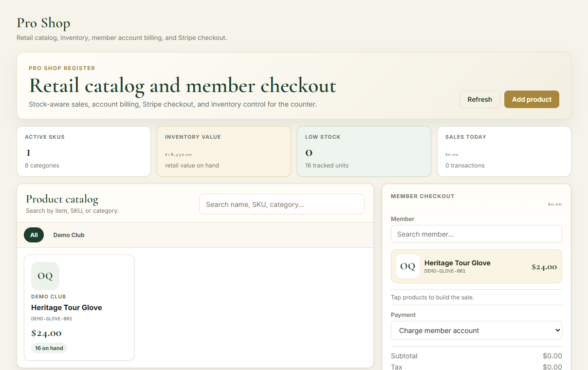Focus the product catalog search field

[x=282, y=204]
